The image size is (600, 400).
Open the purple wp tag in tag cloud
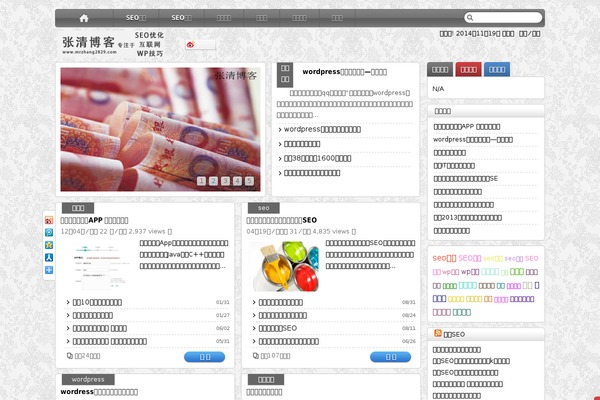click(x=470, y=272)
